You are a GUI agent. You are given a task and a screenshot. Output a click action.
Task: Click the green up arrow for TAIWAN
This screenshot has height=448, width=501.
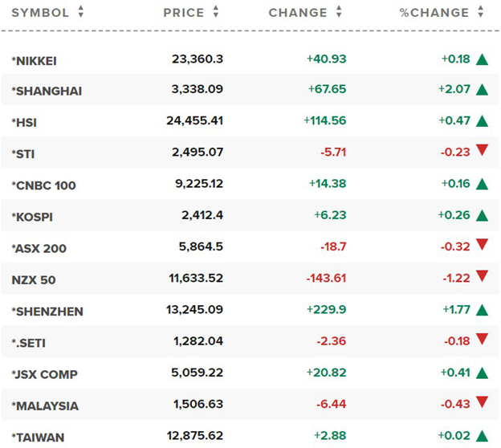[482, 436]
